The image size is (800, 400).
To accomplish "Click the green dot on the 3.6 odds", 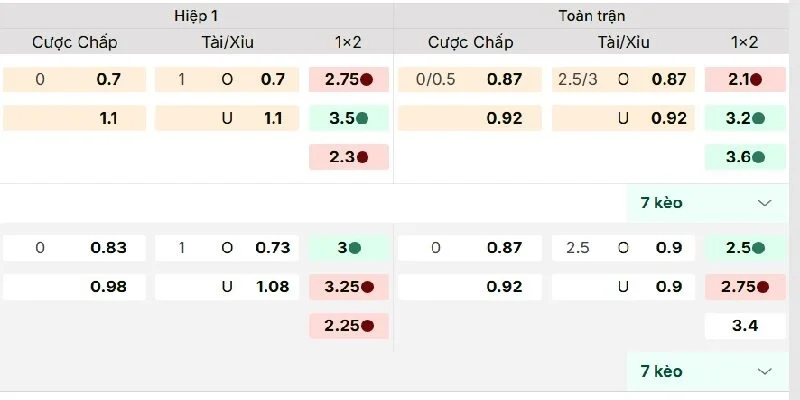I will tap(757, 157).
